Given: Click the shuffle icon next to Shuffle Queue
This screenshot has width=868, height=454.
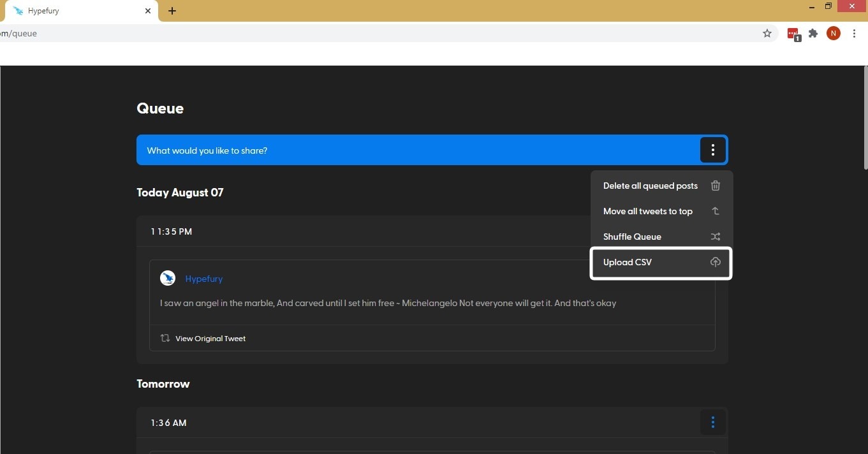Looking at the screenshot, I should point(715,237).
